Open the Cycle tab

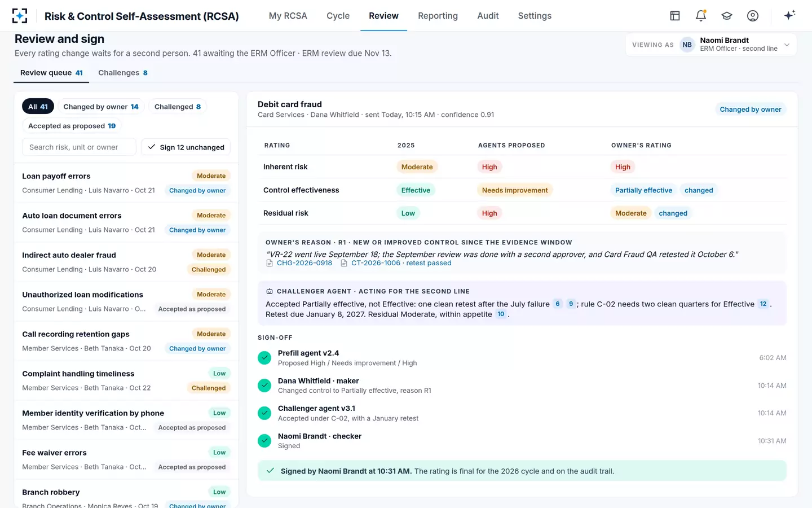point(338,16)
